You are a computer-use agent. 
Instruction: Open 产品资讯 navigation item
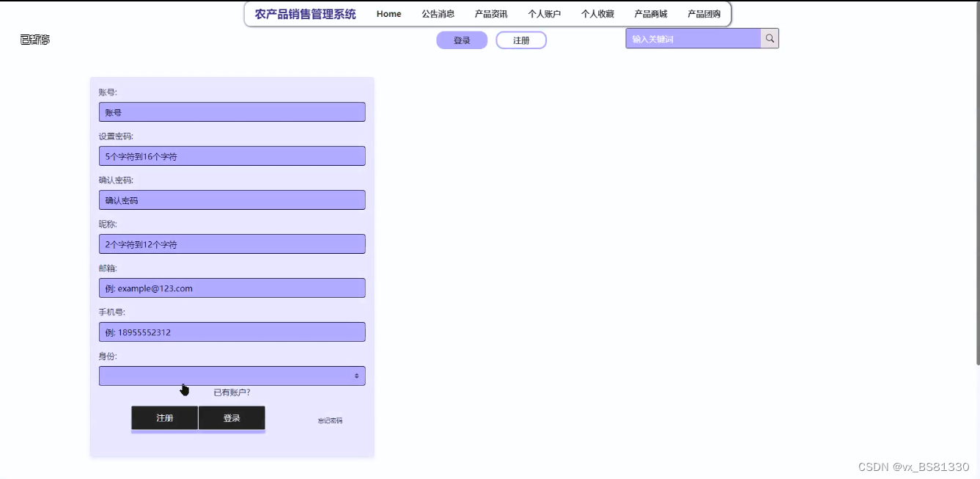491,14
